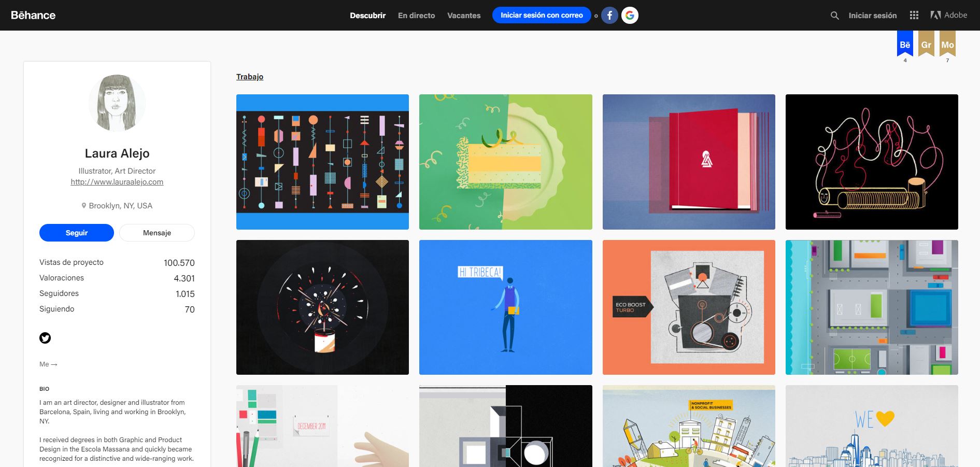Click the Adobe logo link

(949, 15)
